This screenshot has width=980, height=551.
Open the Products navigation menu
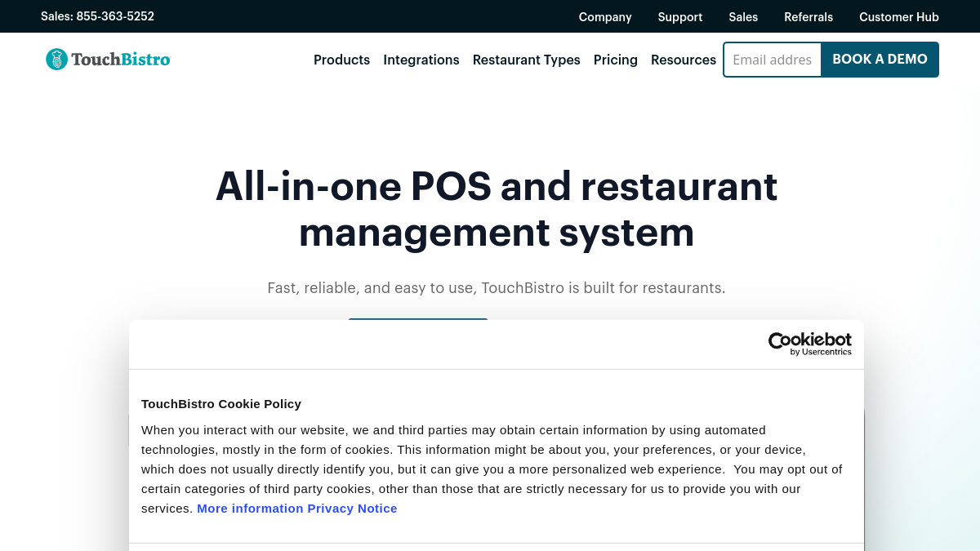tap(341, 60)
